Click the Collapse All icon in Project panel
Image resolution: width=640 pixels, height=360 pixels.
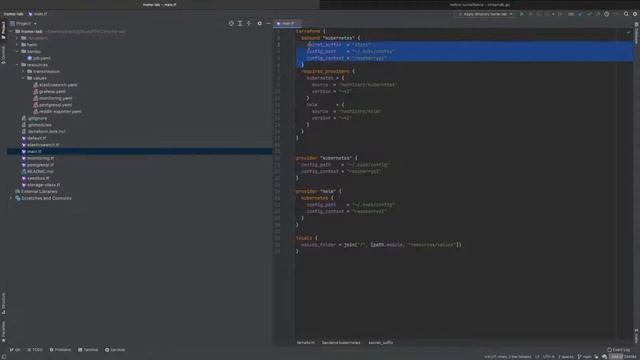249,23
